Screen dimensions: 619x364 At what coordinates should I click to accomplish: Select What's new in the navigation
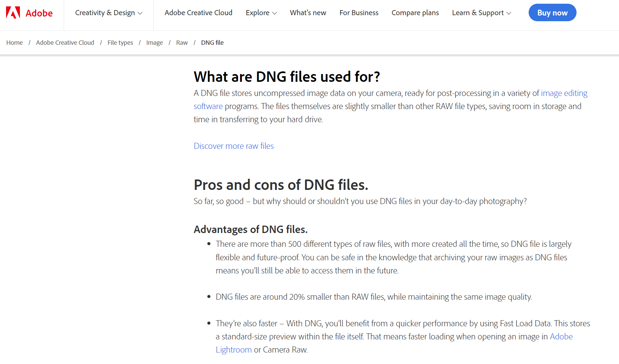308,12
